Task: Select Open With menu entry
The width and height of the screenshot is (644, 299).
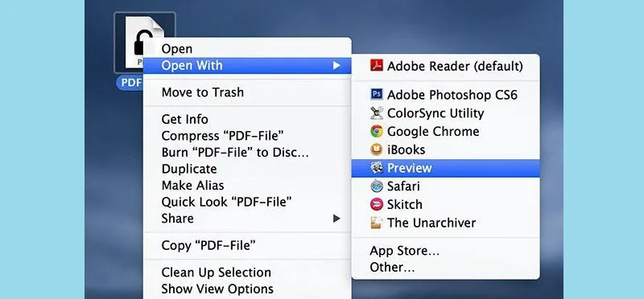Action: (247, 66)
